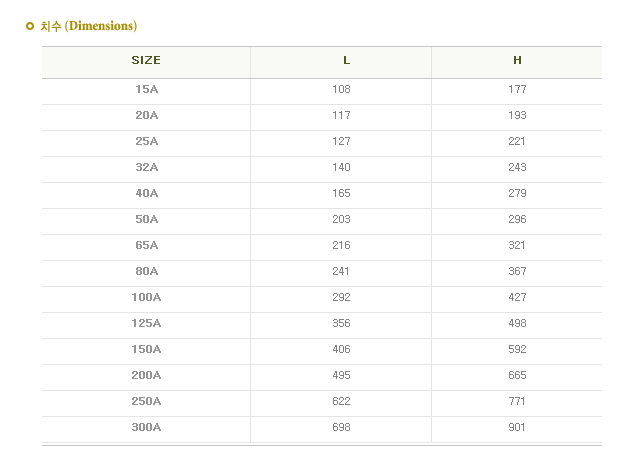629x469 pixels.
Task: Click the 200A row H value 665
Action: pos(517,375)
